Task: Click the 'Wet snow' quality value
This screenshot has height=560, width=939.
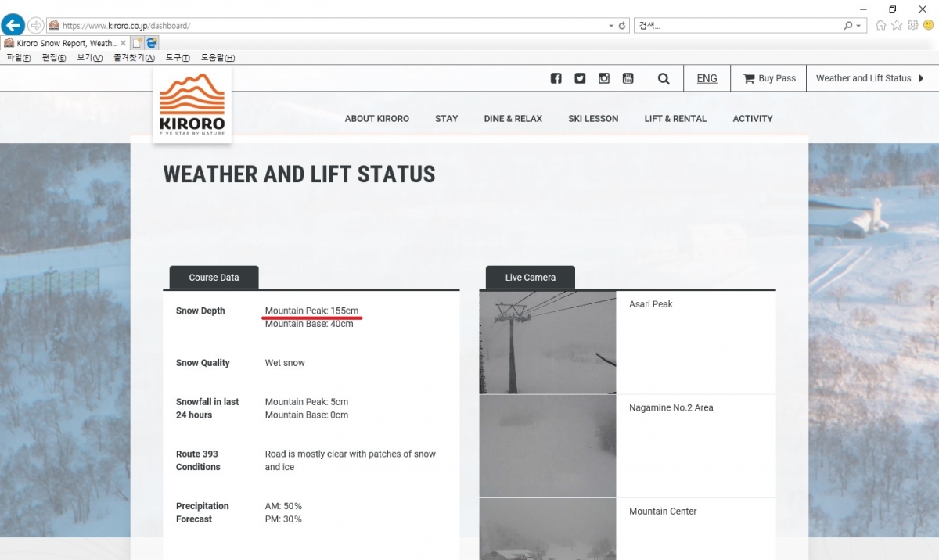Action: (x=285, y=363)
